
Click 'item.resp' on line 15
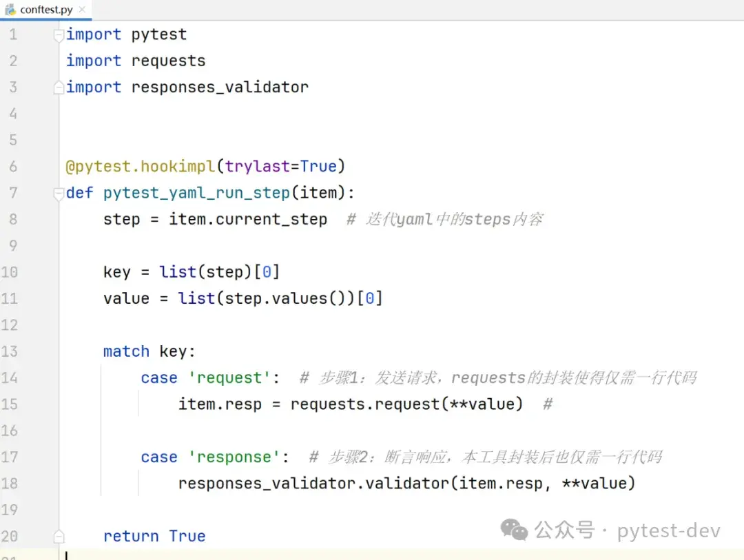[220, 404]
